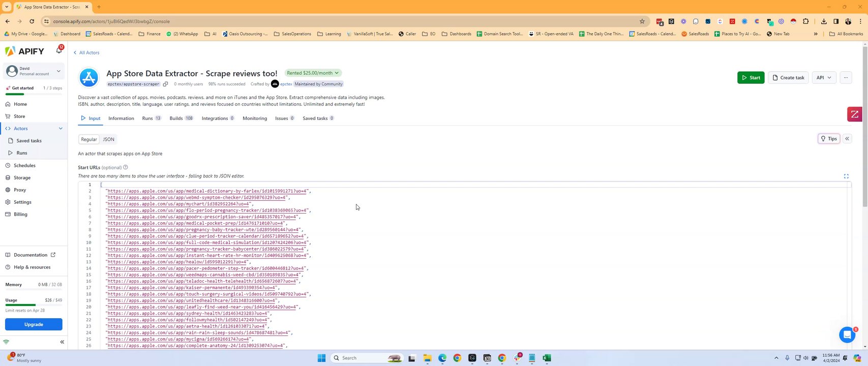Open the Intercom chat bubble
Screen dimensions: 868x366
click(847, 334)
